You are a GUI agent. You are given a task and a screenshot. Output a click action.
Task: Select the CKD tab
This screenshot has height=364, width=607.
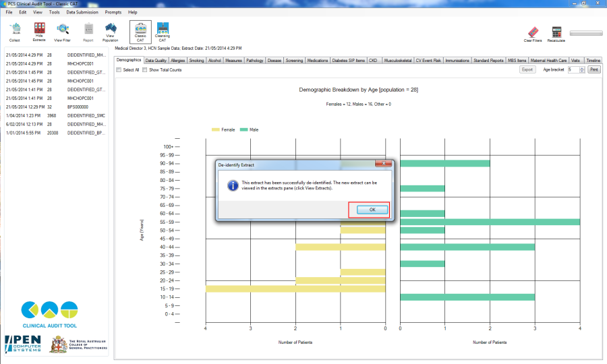point(373,61)
